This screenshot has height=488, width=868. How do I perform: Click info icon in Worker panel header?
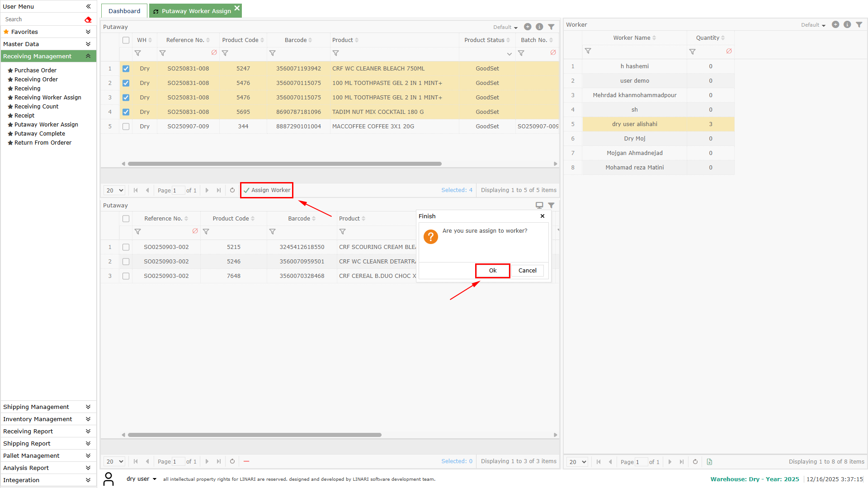[x=847, y=24]
